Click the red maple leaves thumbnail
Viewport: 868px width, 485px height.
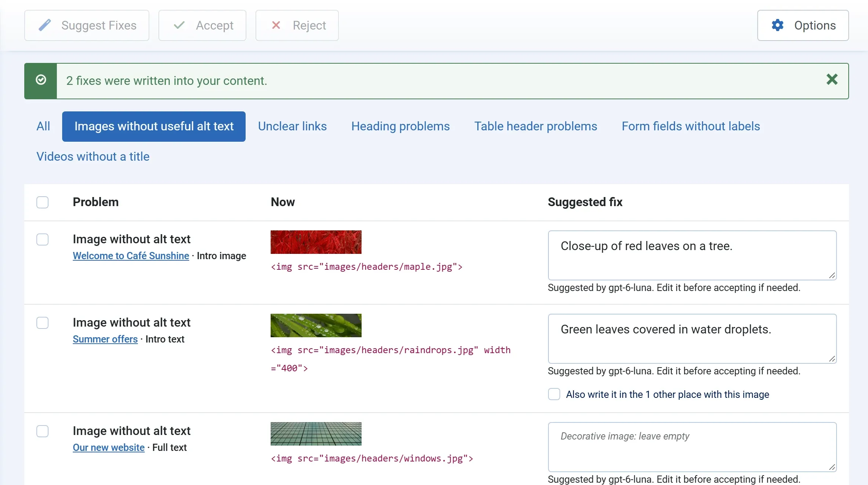click(316, 242)
